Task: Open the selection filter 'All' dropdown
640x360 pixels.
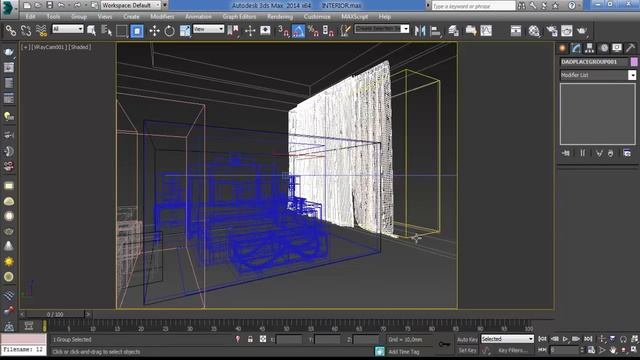Action: point(68,29)
